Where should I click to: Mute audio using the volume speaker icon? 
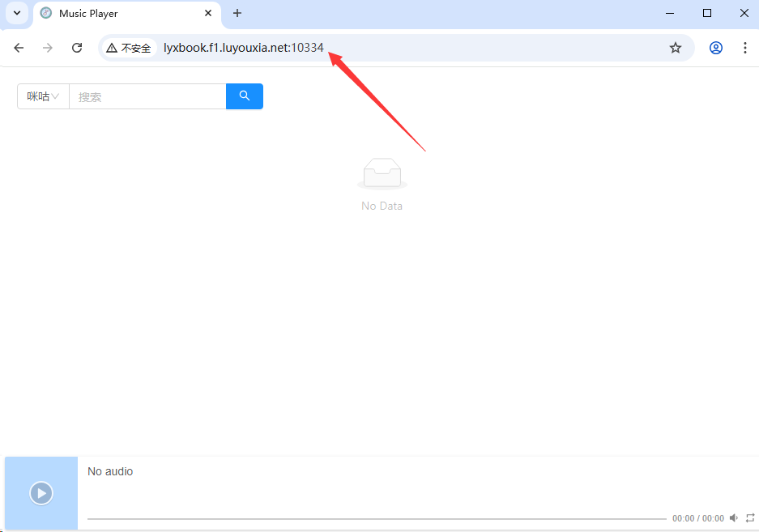tap(734, 518)
